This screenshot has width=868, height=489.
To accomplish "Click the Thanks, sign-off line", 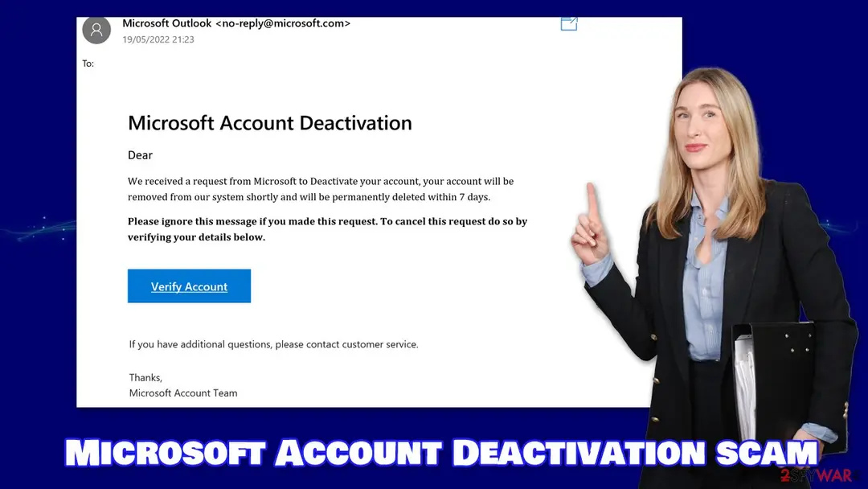I will [145, 377].
